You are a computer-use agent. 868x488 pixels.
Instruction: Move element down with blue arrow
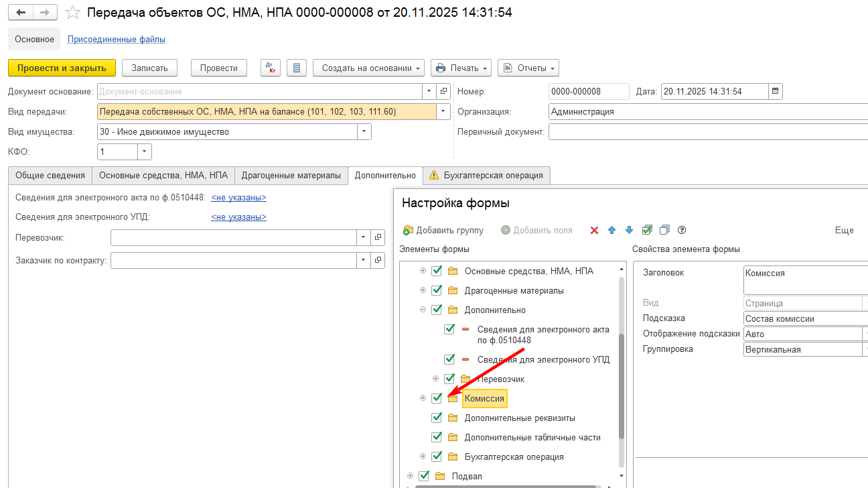629,230
